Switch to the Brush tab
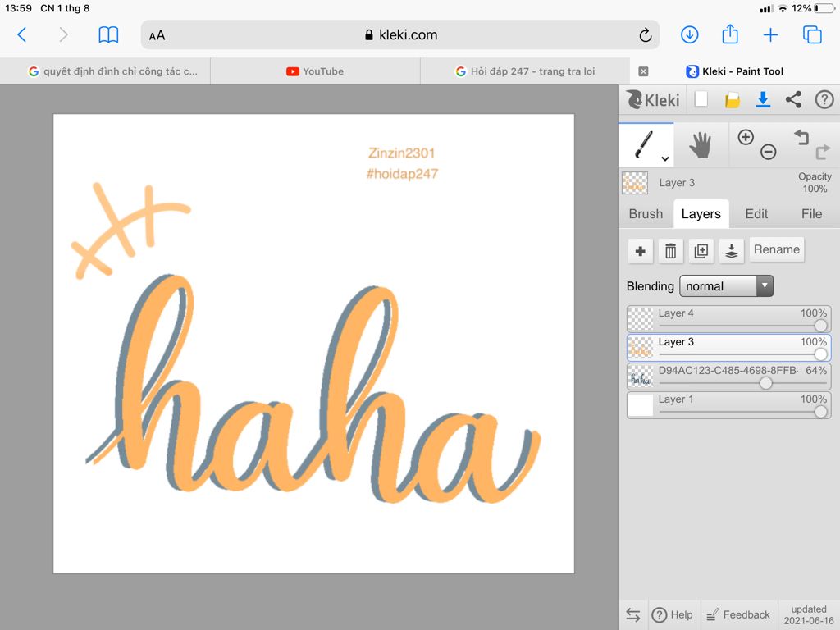The image size is (840, 630). 646,214
